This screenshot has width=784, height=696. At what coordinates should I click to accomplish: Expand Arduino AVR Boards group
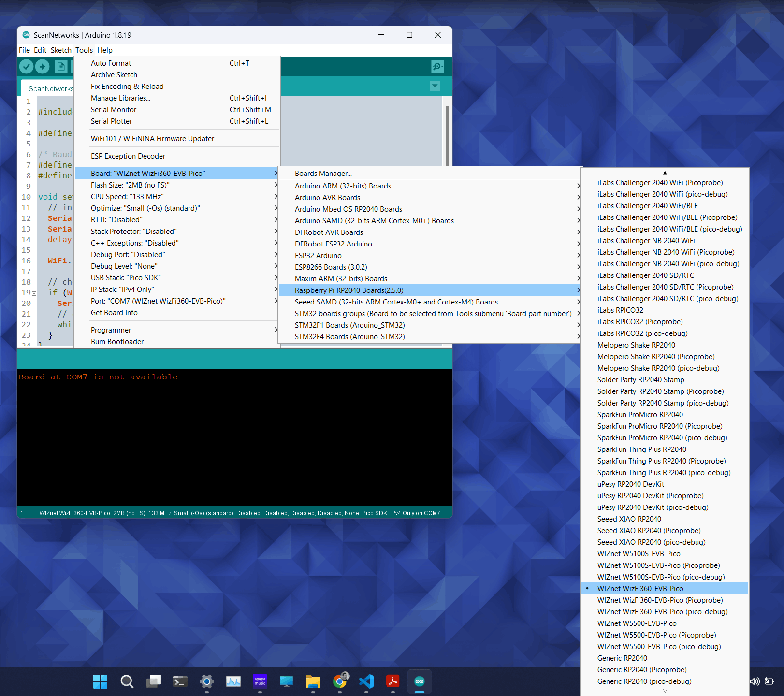(430, 198)
